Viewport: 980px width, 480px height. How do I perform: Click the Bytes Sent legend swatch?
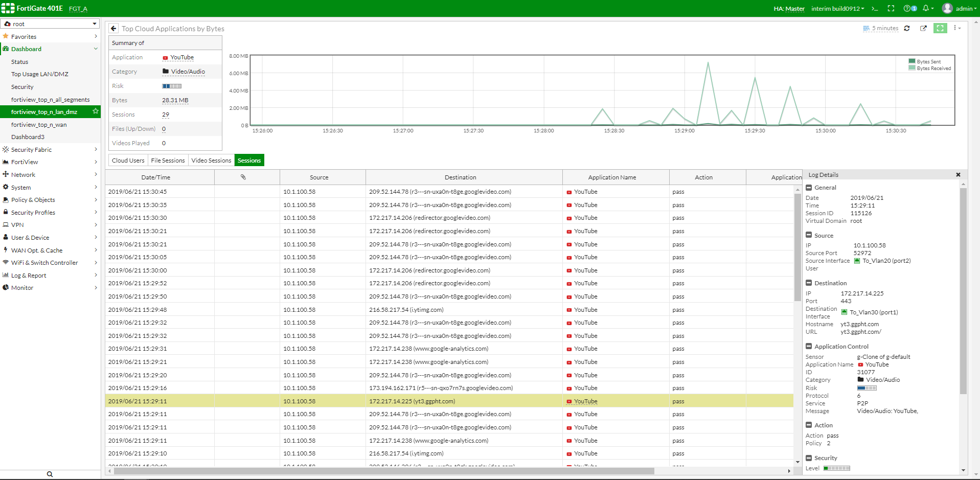tap(912, 61)
